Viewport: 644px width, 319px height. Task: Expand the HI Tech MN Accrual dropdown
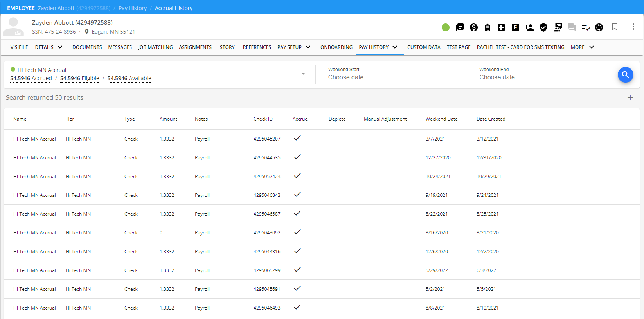[x=303, y=74]
